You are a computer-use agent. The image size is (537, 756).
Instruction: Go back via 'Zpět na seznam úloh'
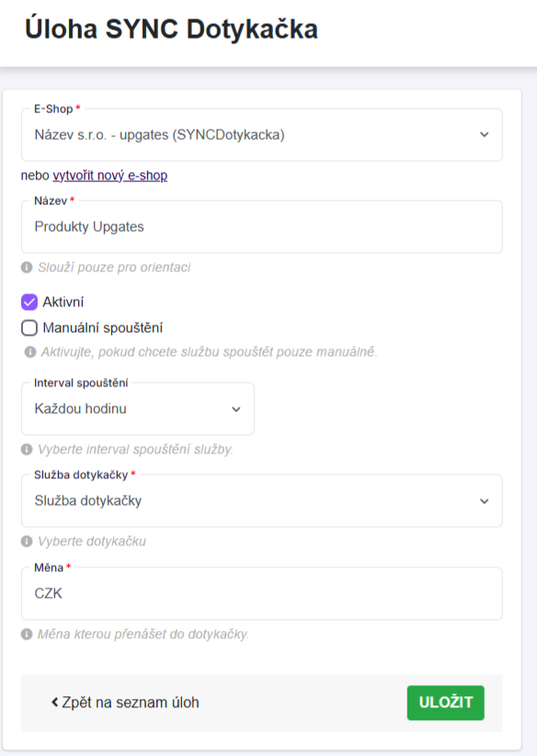125,703
